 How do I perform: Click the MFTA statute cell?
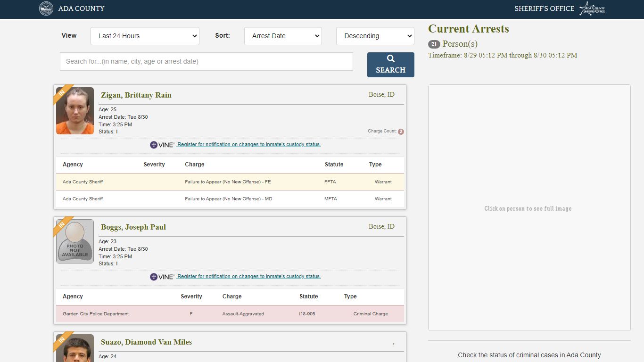(330, 199)
